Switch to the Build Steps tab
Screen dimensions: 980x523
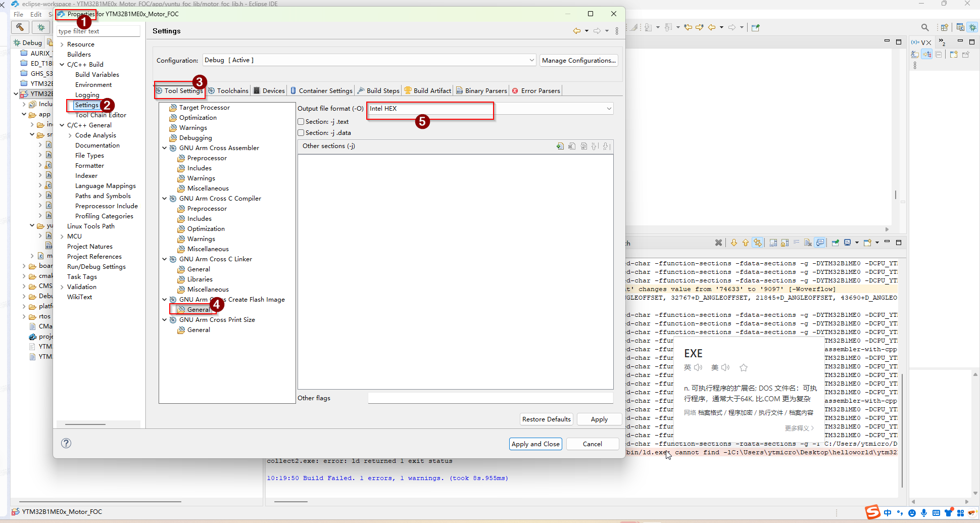coord(382,91)
